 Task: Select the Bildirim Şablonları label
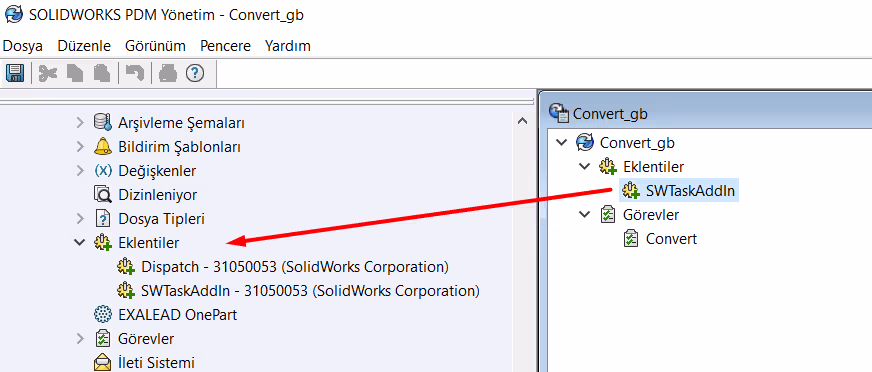pyautogui.click(x=179, y=147)
